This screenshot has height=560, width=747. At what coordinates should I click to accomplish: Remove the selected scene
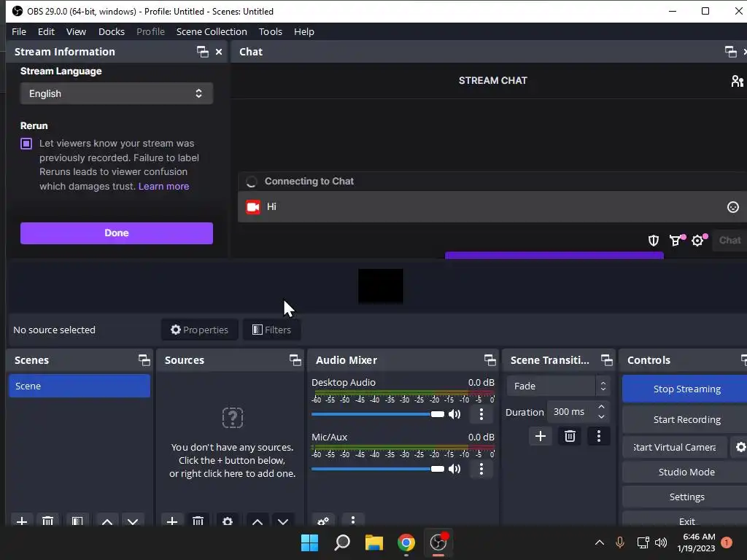click(x=47, y=521)
